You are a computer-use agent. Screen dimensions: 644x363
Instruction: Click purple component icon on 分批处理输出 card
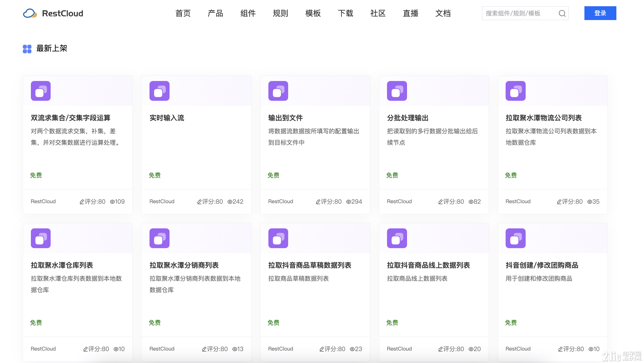397,91
